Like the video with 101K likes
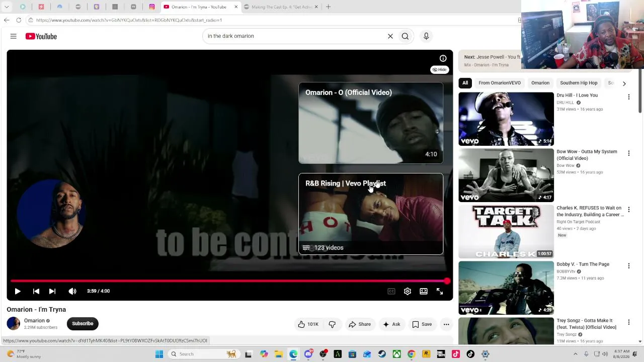Viewport: 644px width, 362px height. point(308,324)
